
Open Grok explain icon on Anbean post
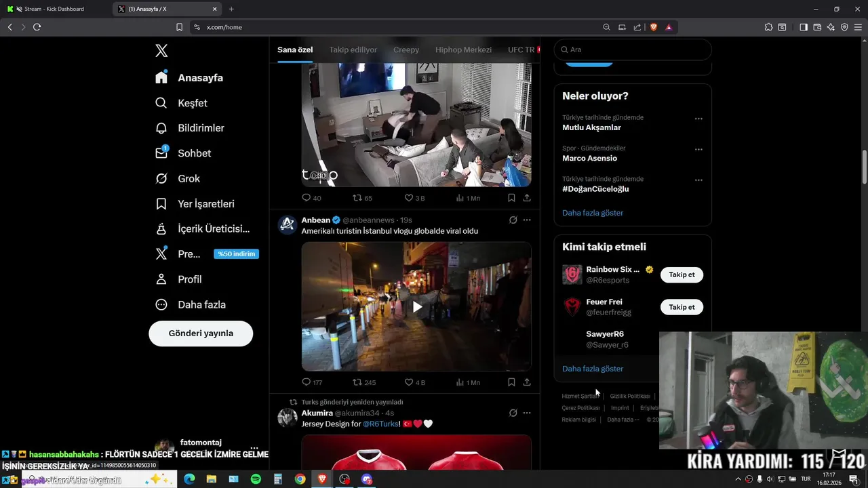[x=513, y=220]
